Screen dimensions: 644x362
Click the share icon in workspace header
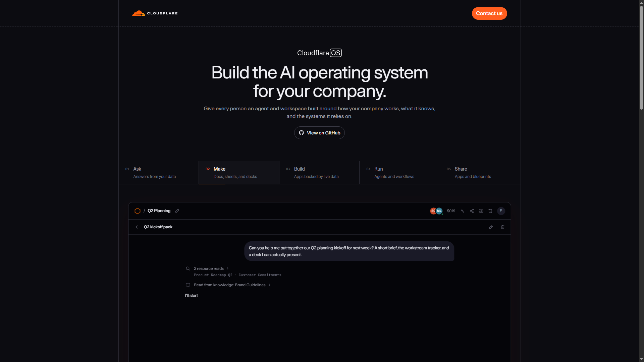(x=472, y=211)
